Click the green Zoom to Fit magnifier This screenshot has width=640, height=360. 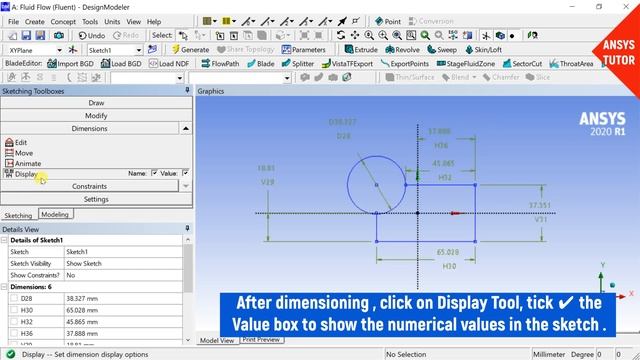point(425,36)
